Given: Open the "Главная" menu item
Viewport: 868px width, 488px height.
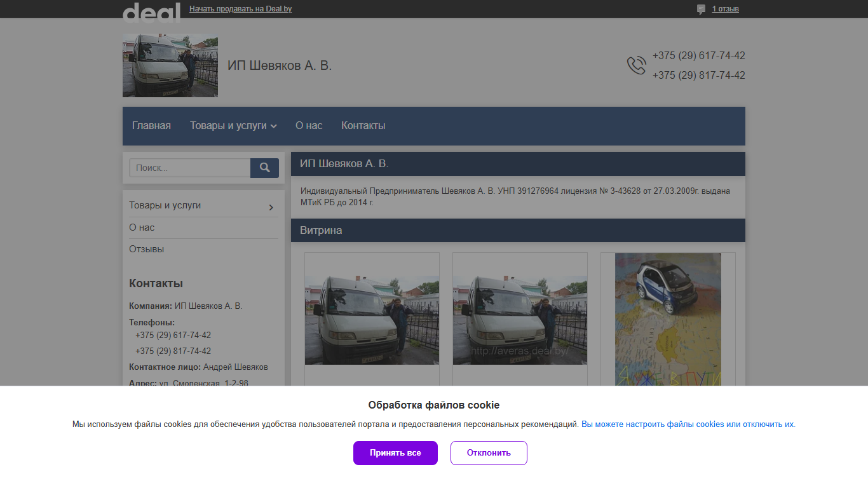Looking at the screenshot, I should (151, 126).
